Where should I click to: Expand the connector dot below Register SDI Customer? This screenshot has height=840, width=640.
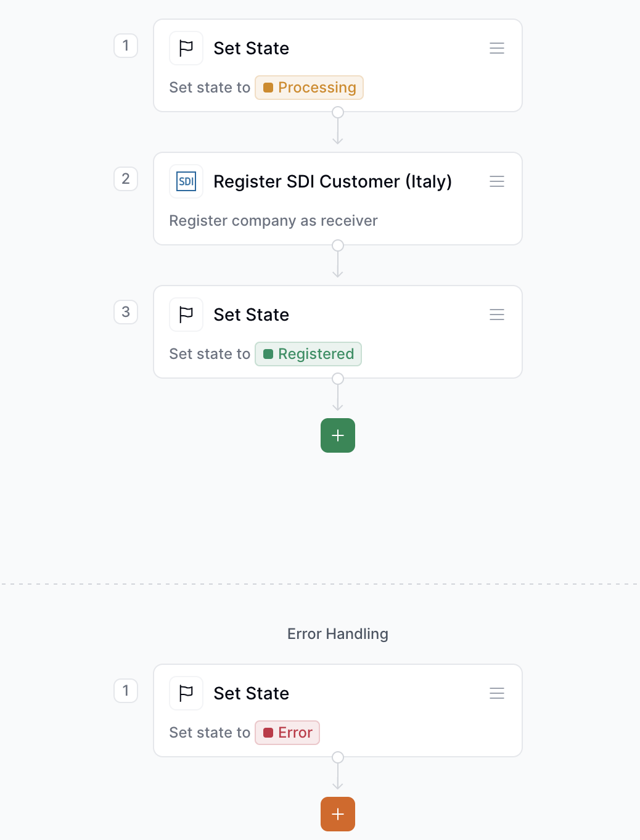tap(337, 245)
